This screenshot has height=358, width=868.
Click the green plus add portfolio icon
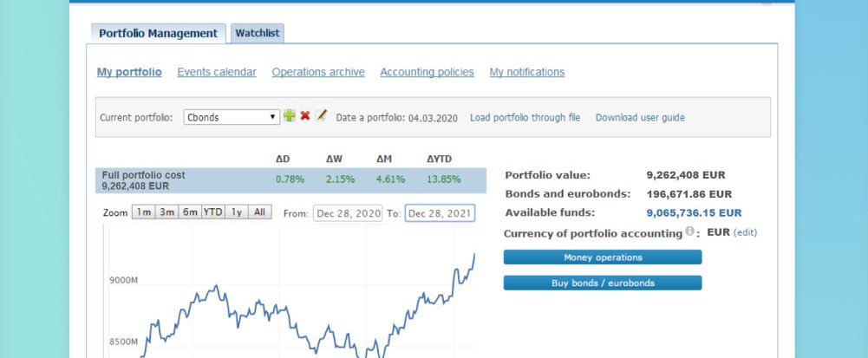pyautogui.click(x=290, y=116)
